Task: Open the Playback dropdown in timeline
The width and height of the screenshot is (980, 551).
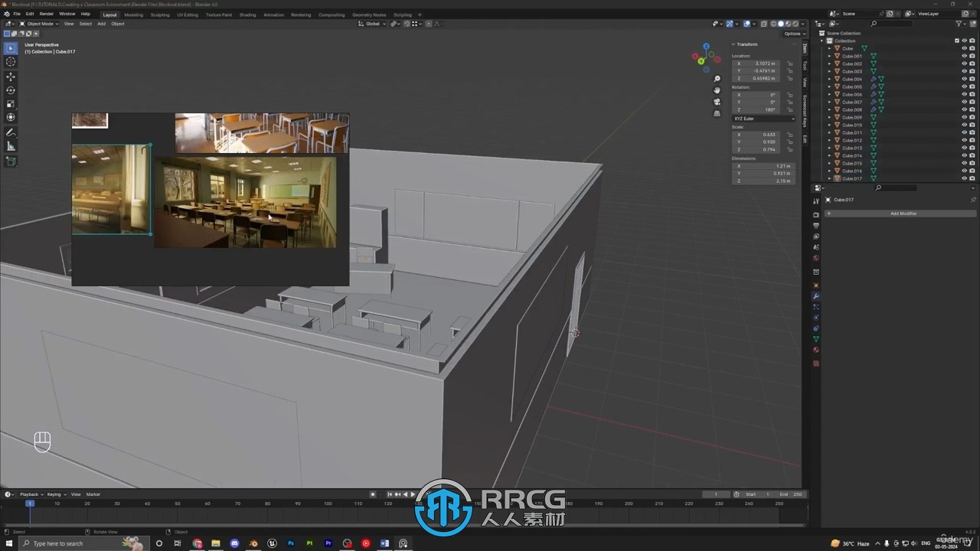Action: pyautogui.click(x=31, y=494)
